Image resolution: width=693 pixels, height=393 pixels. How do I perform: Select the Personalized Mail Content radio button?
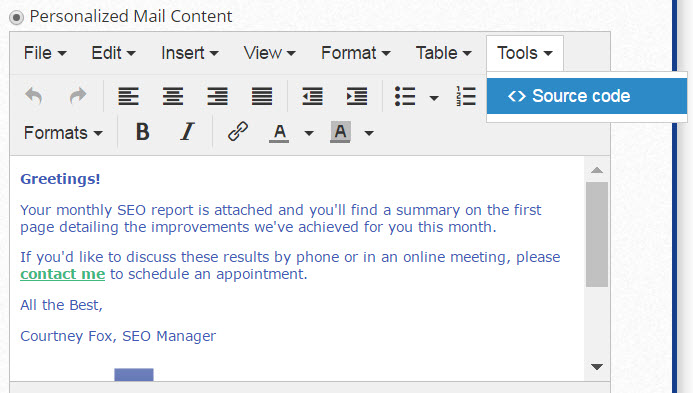(x=16, y=18)
